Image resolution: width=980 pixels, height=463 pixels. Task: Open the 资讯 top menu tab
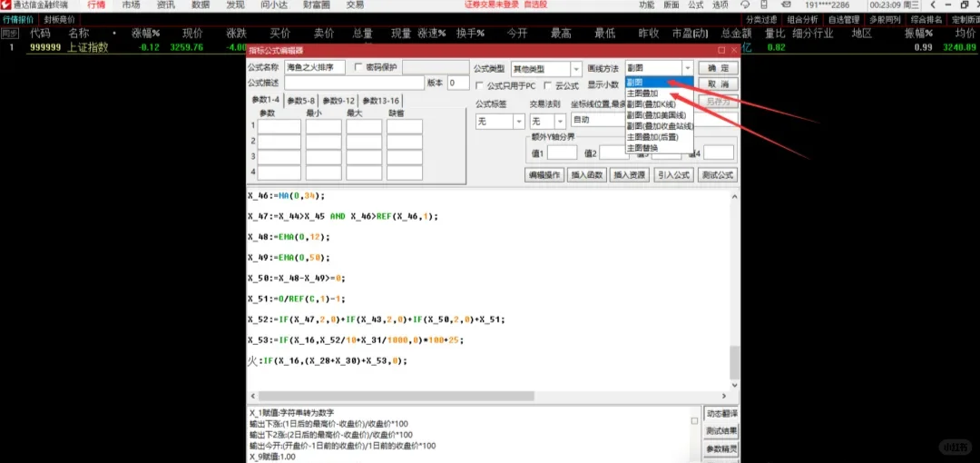click(166, 5)
